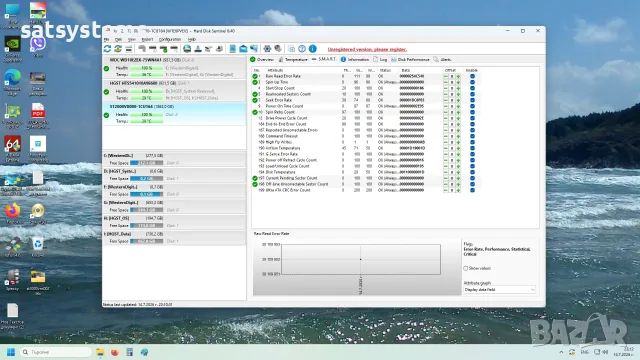640x360 pixels.
Task: Toggle Enable checkbox for Ultra ATA CRC Error Count
Action: tap(472, 190)
